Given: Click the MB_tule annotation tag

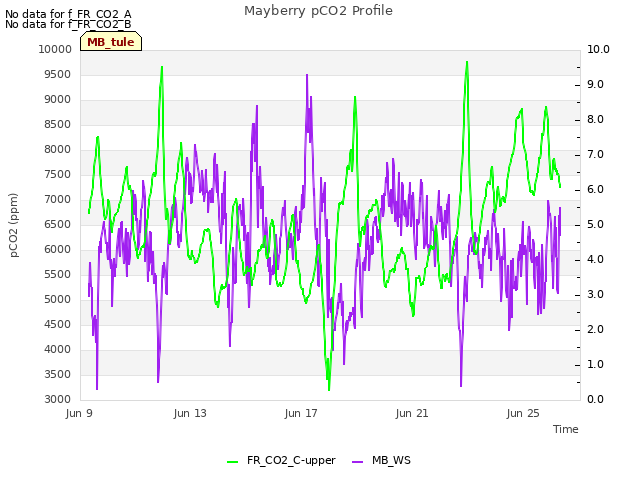Looking at the screenshot, I should point(111,42).
